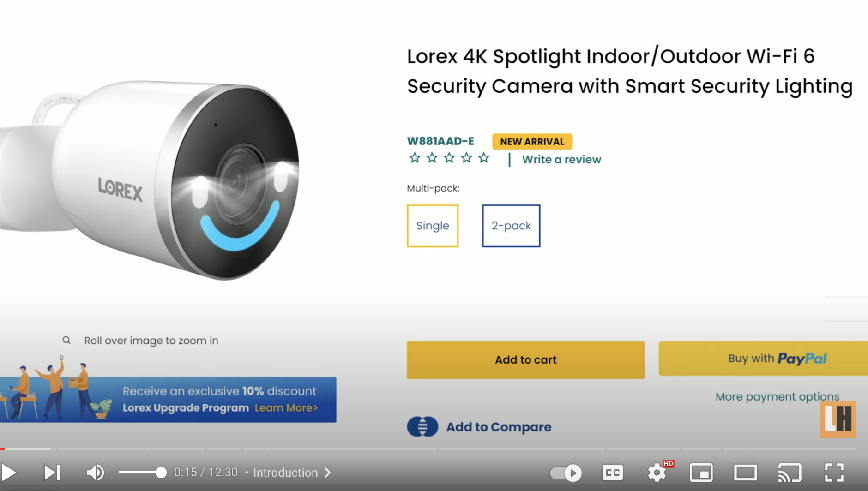This screenshot has height=491, width=868.
Task: Click Buy with PayPal button
Action: point(763,359)
